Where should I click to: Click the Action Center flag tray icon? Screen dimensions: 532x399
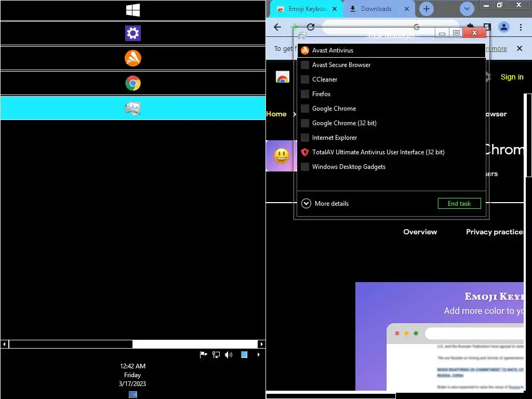pyautogui.click(x=203, y=354)
